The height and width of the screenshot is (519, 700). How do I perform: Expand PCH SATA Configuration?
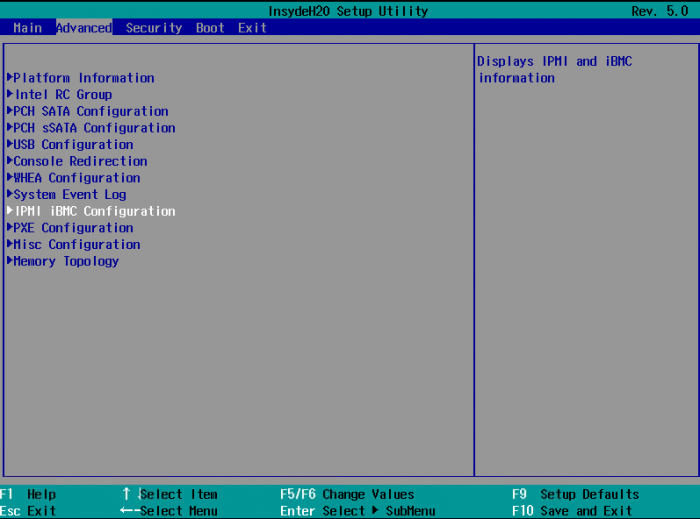[x=90, y=111]
